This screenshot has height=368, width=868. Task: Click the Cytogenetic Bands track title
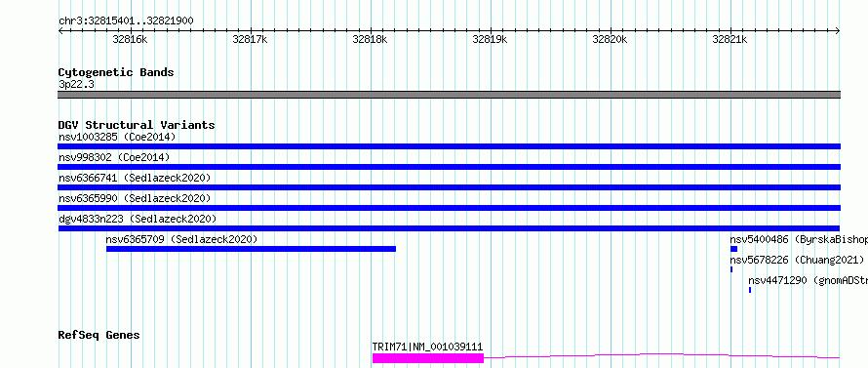[116, 72]
